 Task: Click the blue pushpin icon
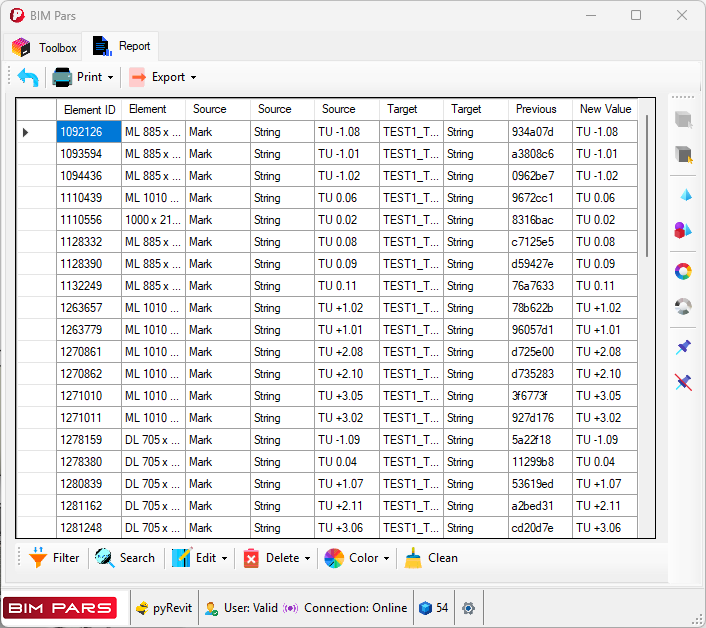tap(683, 347)
